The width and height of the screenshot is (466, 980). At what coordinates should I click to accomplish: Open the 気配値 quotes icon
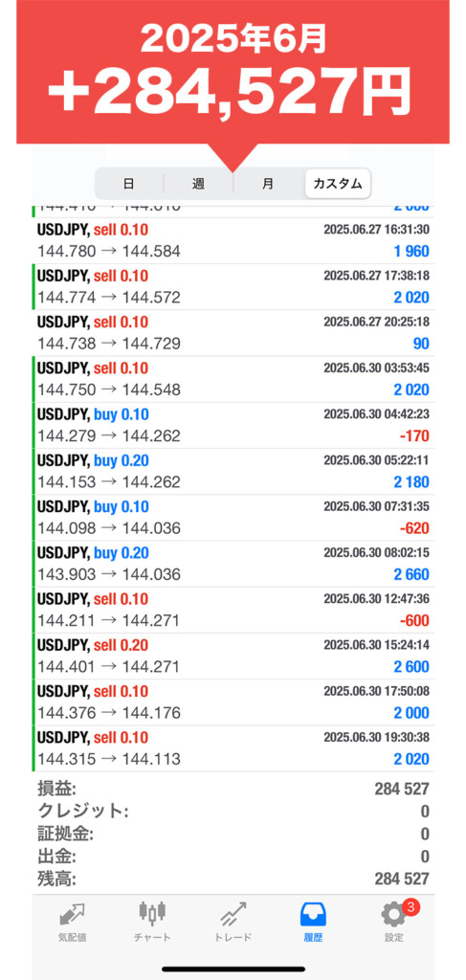coord(72,914)
